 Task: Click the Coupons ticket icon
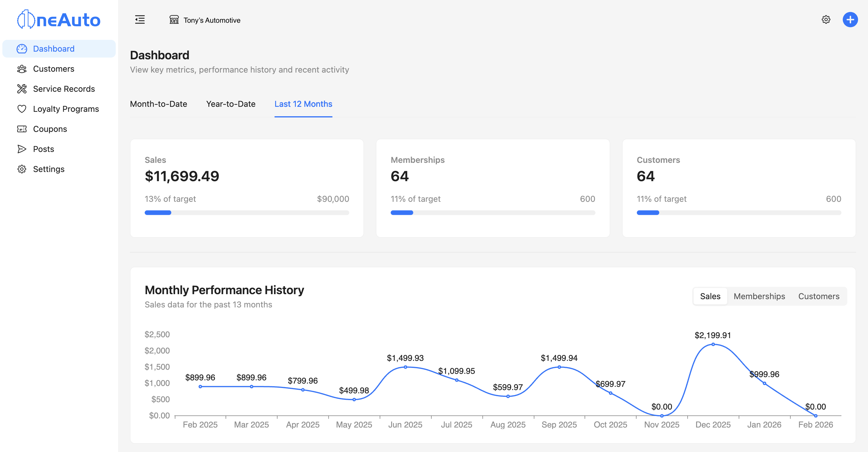tap(22, 129)
